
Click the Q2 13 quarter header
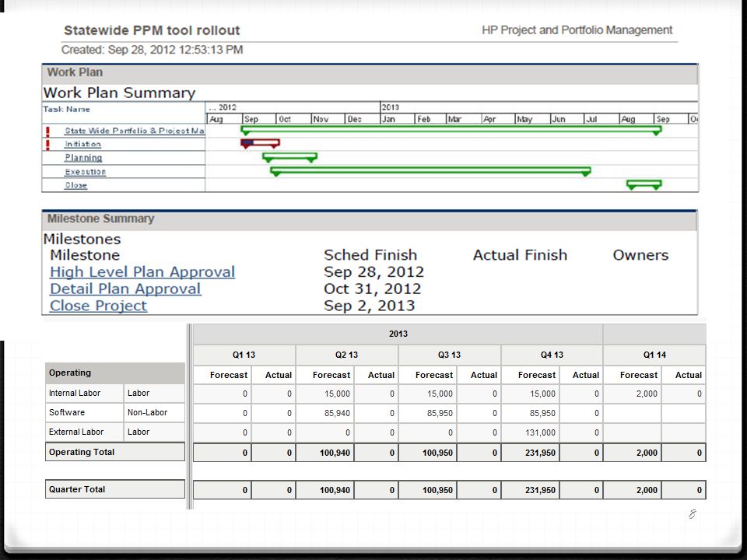coord(346,355)
